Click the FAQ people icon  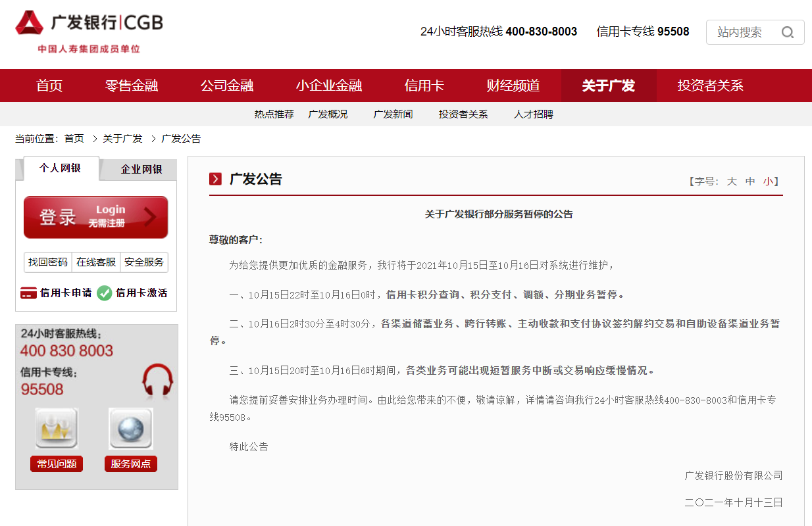pyautogui.click(x=57, y=429)
